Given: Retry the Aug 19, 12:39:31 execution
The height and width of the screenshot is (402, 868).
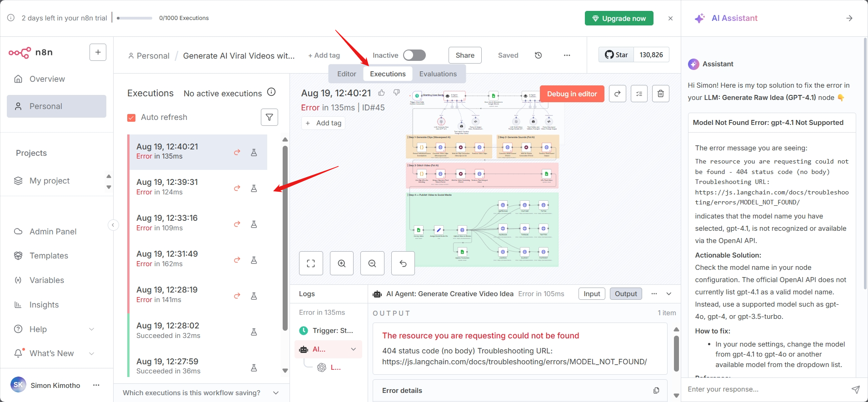Looking at the screenshot, I should 237,188.
